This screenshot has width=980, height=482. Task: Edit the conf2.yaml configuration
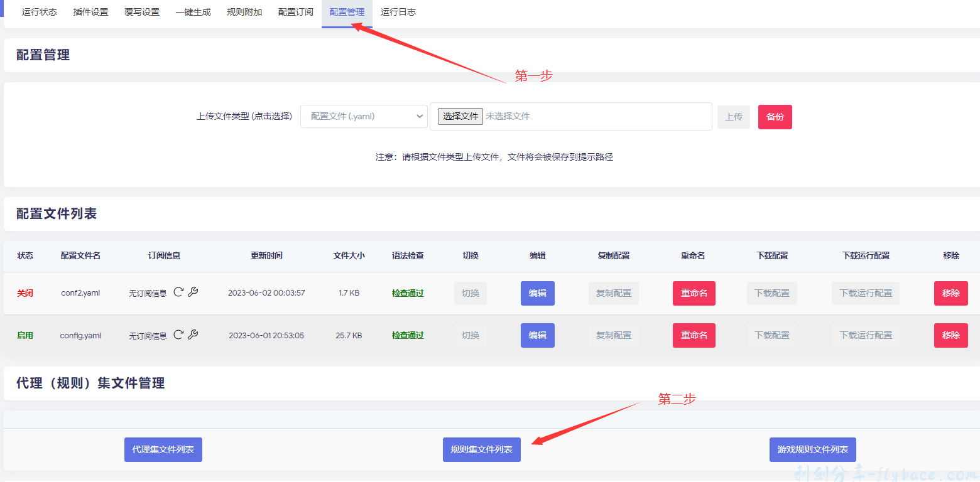point(537,293)
